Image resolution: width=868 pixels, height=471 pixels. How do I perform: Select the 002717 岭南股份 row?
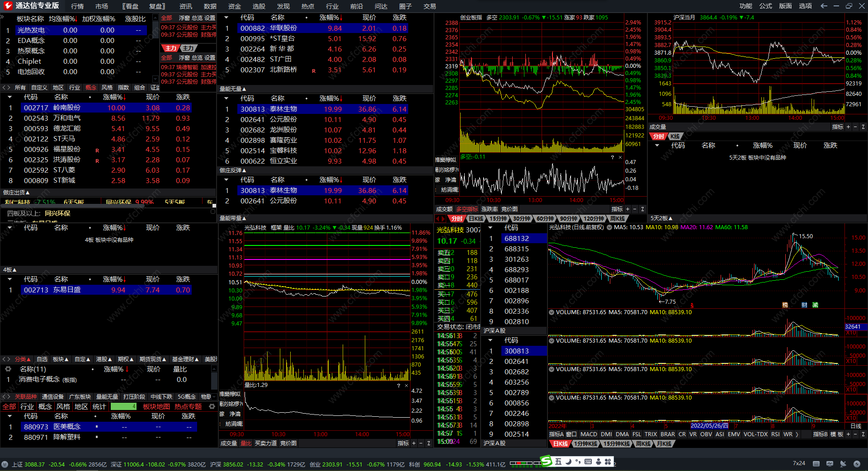(x=106, y=108)
